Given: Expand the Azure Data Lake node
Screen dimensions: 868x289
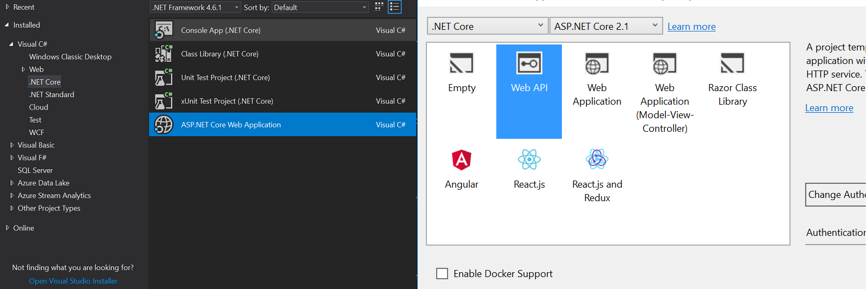Looking at the screenshot, I should [x=12, y=183].
